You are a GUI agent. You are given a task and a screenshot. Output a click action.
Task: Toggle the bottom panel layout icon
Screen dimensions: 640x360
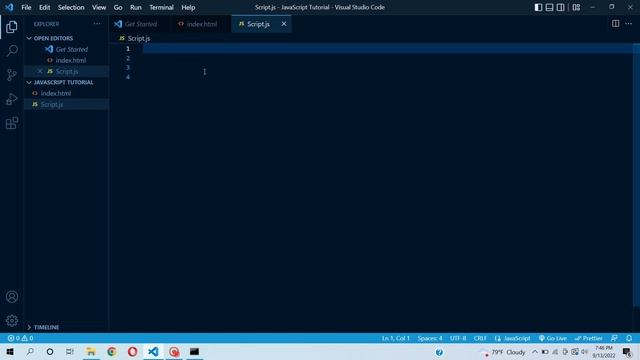pos(549,7)
